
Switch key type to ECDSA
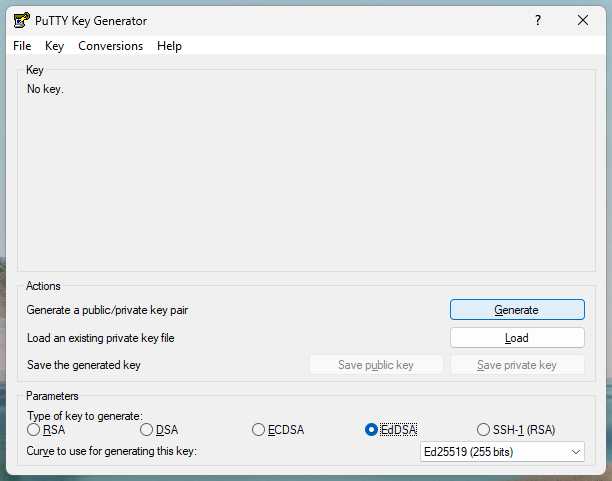pos(259,430)
